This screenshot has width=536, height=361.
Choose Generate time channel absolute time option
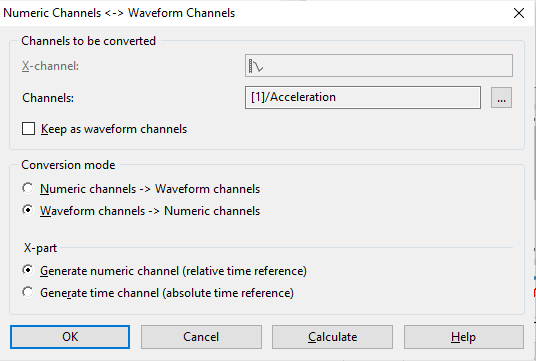point(28,292)
